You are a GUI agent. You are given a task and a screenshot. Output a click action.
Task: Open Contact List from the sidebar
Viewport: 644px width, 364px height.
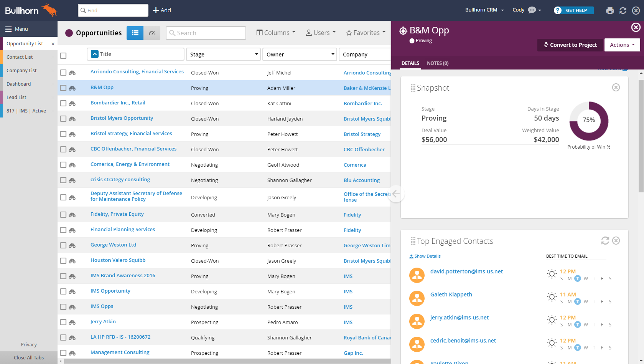[x=20, y=57]
